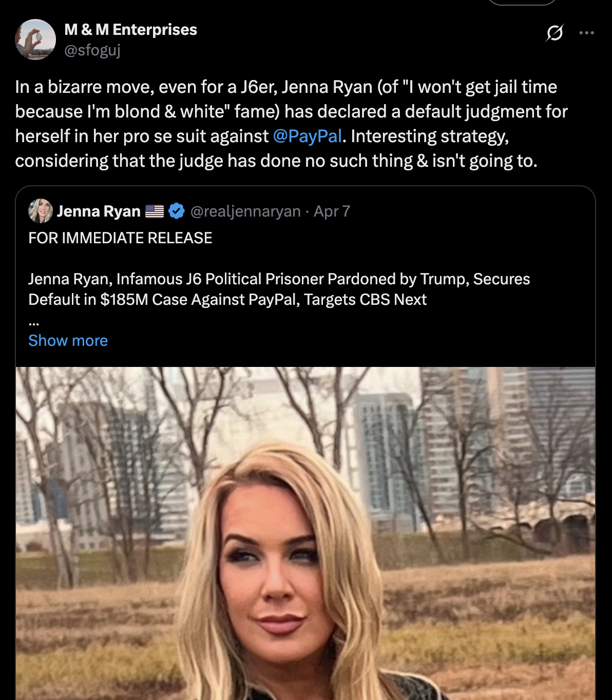Expand quoted tweet with Show more
This screenshot has width=612, height=700.
click(x=68, y=340)
